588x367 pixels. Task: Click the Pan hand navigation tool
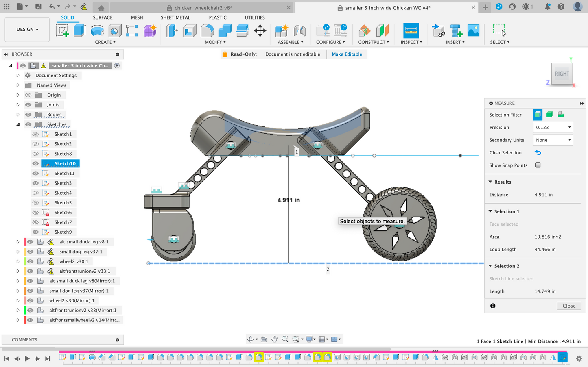pyautogui.click(x=274, y=339)
